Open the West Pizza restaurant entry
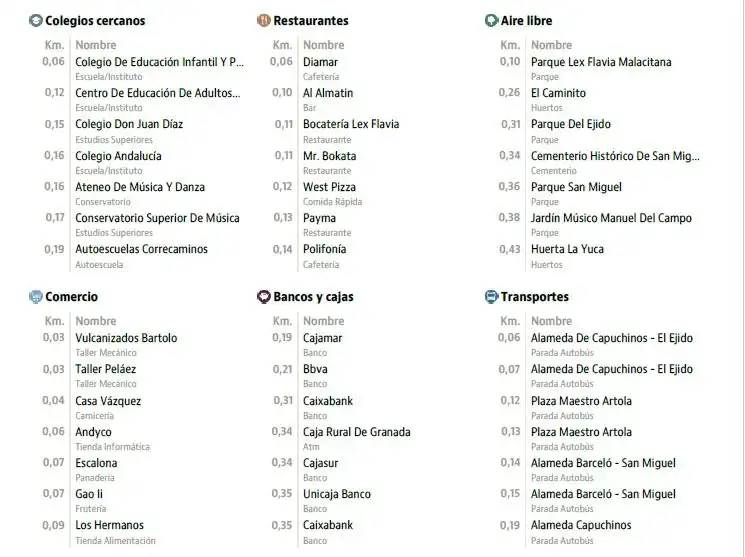This screenshot has height=557, width=745. coord(329,187)
